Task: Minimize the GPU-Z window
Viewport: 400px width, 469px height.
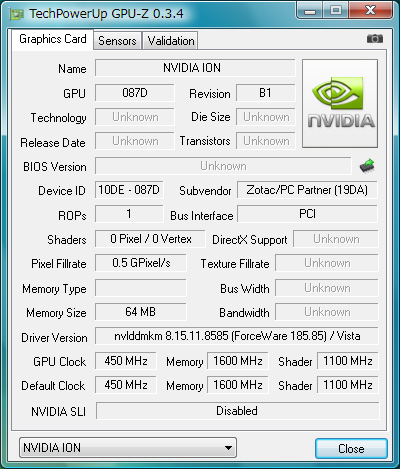Action: pyautogui.click(x=310, y=11)
